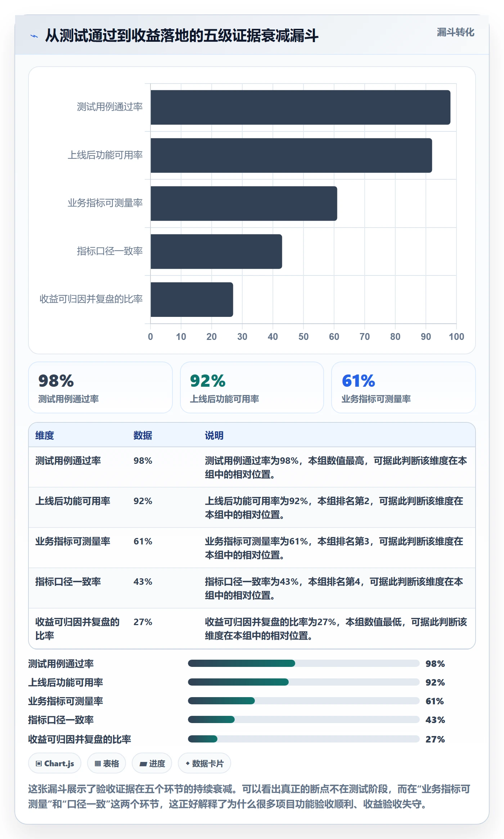Viewport: 504px width, 839px height.
Task: Click the 收益可归因并复盘的比率 27% progress bar
Action: tap(304, 739)
